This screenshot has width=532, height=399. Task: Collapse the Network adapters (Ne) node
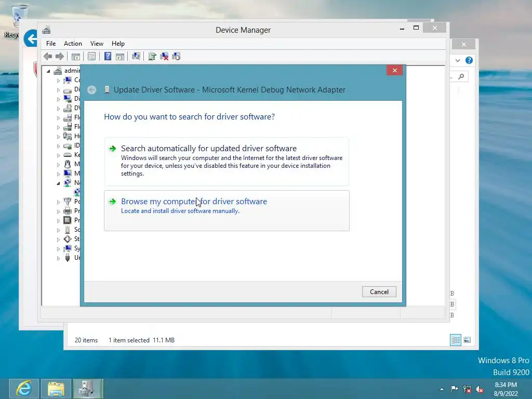tap(58, 183)
